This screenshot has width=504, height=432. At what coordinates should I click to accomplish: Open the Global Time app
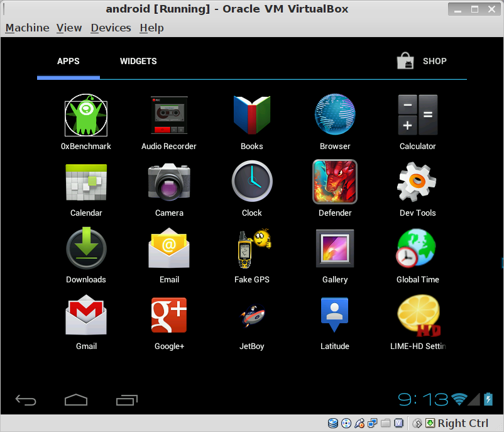tap(417, 248)
